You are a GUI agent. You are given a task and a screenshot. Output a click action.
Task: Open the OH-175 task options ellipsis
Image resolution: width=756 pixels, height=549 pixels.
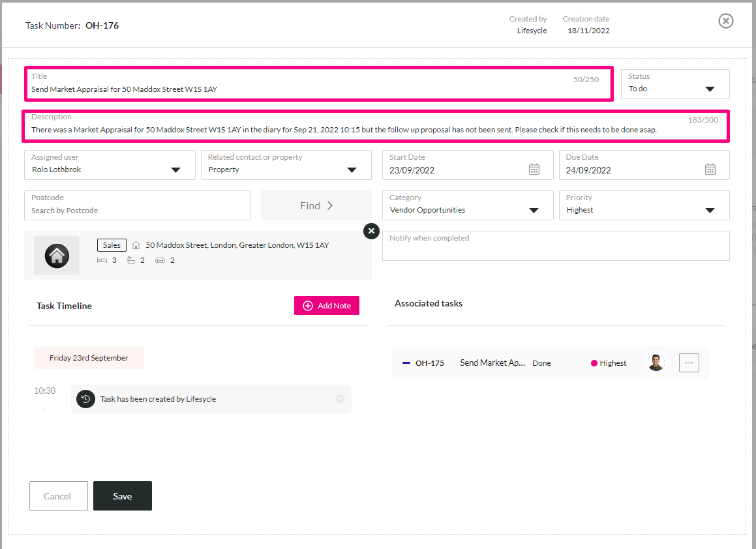pyautogui.click(x=689, y=363)
